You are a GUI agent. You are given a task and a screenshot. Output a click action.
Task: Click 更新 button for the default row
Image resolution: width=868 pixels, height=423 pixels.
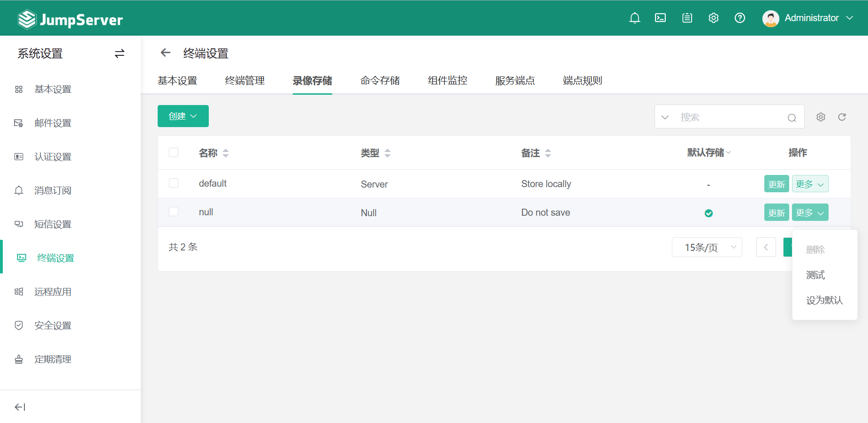pyautogui.click(x=776, y=184)
